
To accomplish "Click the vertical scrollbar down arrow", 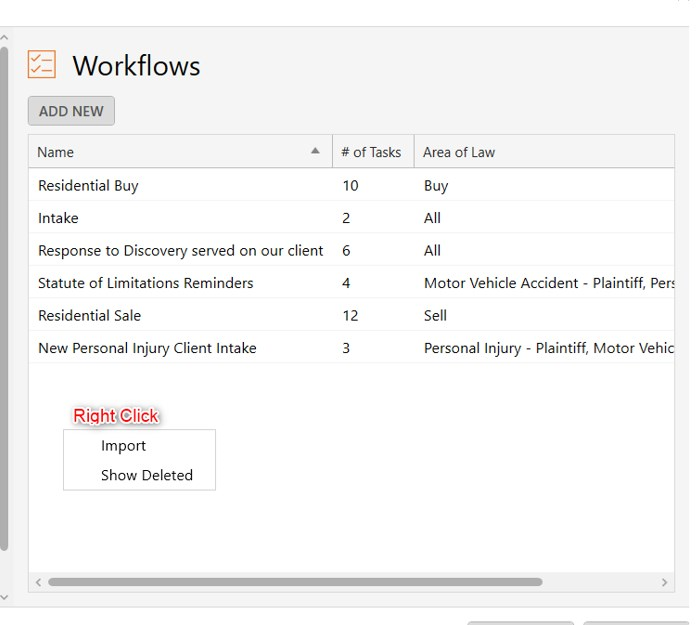I will tap(4, 597).
